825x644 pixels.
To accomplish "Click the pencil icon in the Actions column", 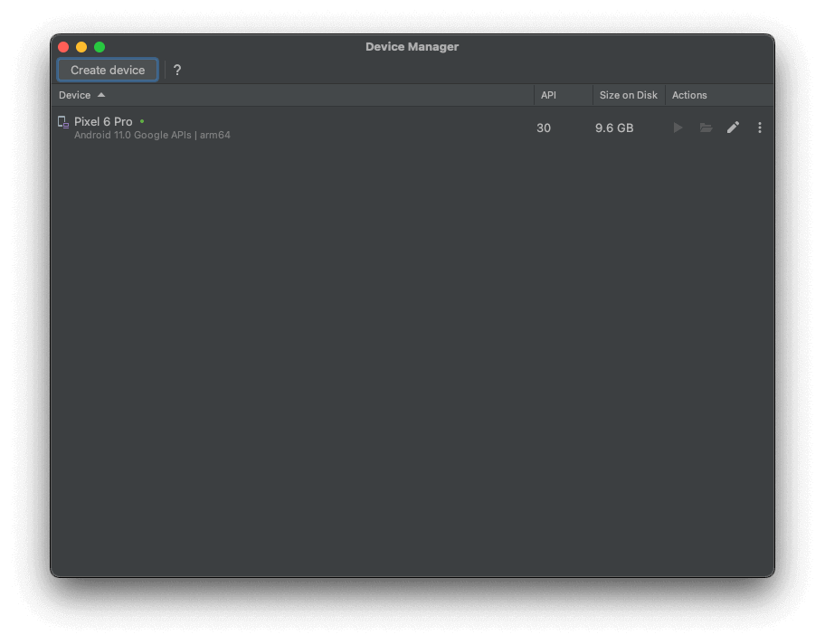I will (733, 128).
